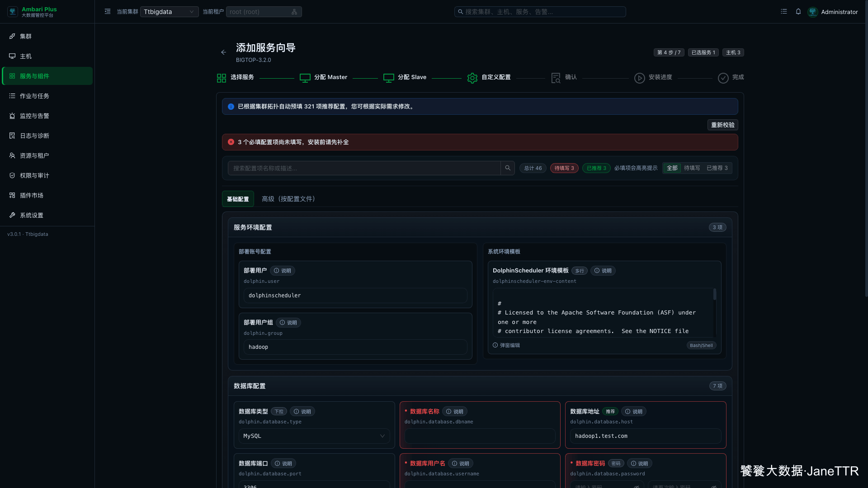The height and width of the screenshot is (488, 868).
Task: Click the red 待填写 3 tag
Action: coord(564,168)
